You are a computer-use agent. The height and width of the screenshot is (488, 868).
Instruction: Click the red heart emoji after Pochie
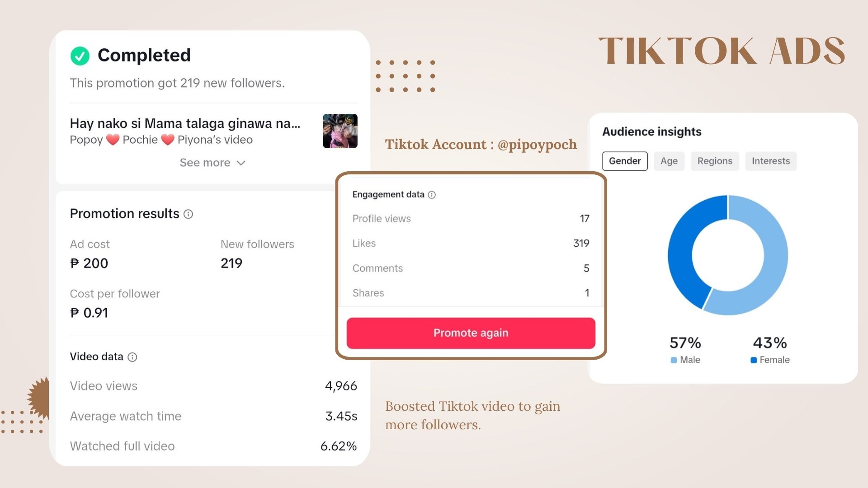(x=168, y=140)
